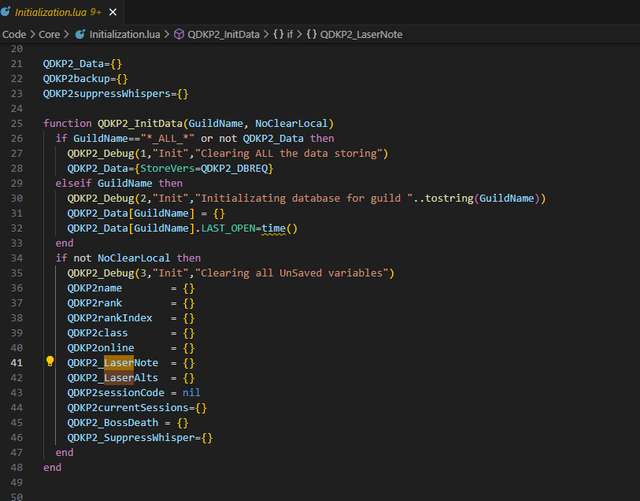Click the 'end' keyword on line 48

click(52, 468)
